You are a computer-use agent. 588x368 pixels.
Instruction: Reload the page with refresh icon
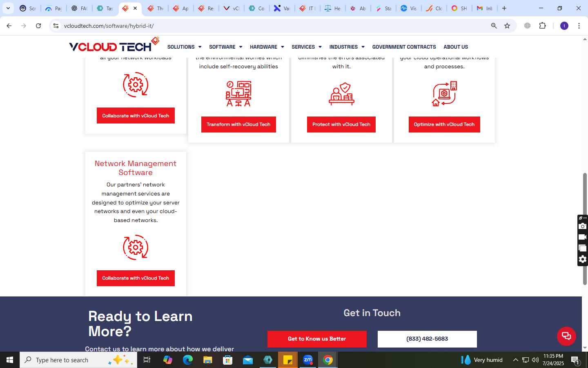[38, 26]
